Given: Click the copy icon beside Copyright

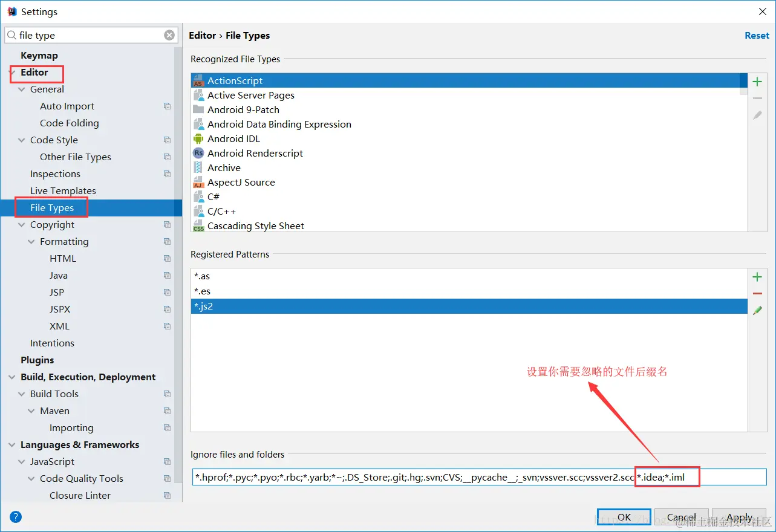Looking at the screenshot, I should pos(167,225).
